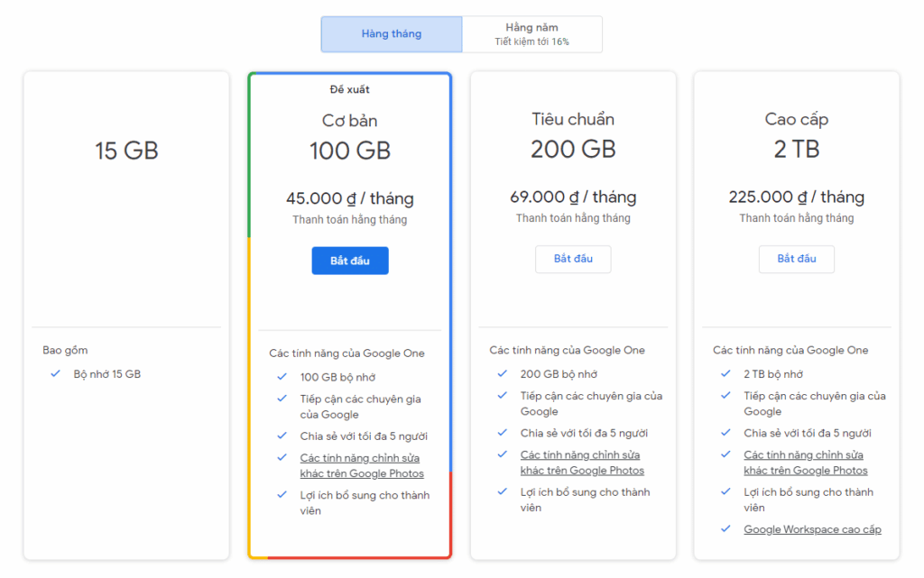The height and width of the screenshot is (578, 924).
Task: Switch to the Hằng năm billing tab
Action: pyautogui.click(x=532, y=34)
